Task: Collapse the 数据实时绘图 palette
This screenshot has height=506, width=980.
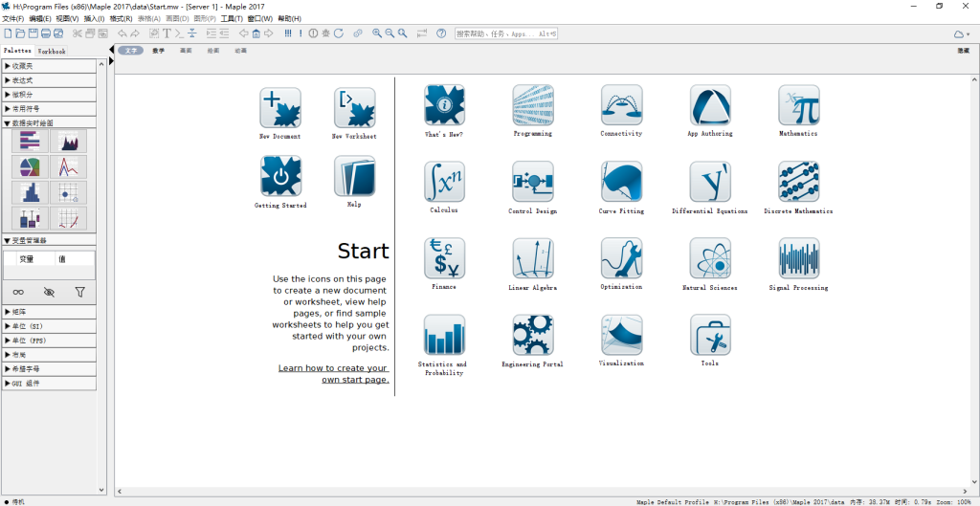Action: coord(48,123)
